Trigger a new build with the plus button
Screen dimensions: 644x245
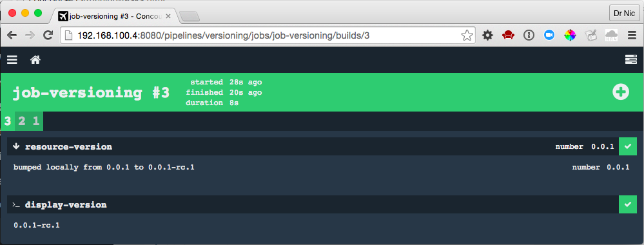click(x=621, y=92)
